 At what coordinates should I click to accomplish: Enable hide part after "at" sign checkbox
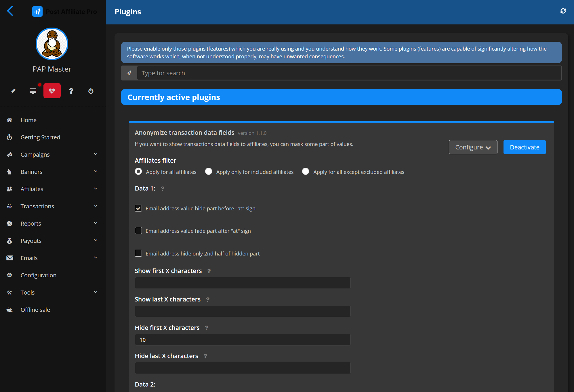tap(138, 231)
